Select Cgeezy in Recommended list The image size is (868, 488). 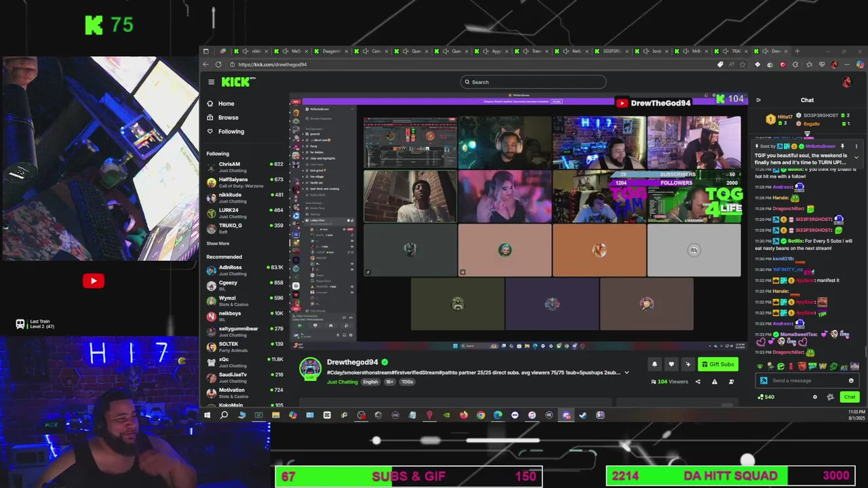[x=245, y=285]
